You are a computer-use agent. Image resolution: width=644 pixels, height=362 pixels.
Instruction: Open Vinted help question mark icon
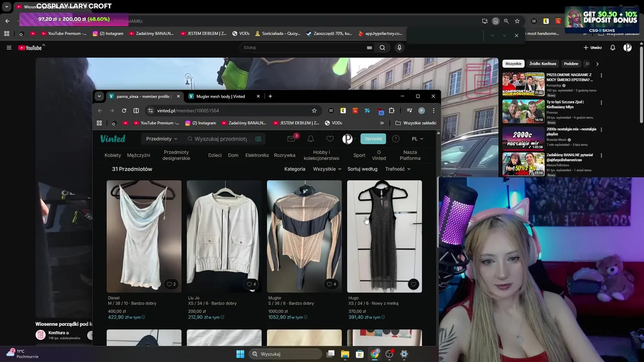[396, 139]
